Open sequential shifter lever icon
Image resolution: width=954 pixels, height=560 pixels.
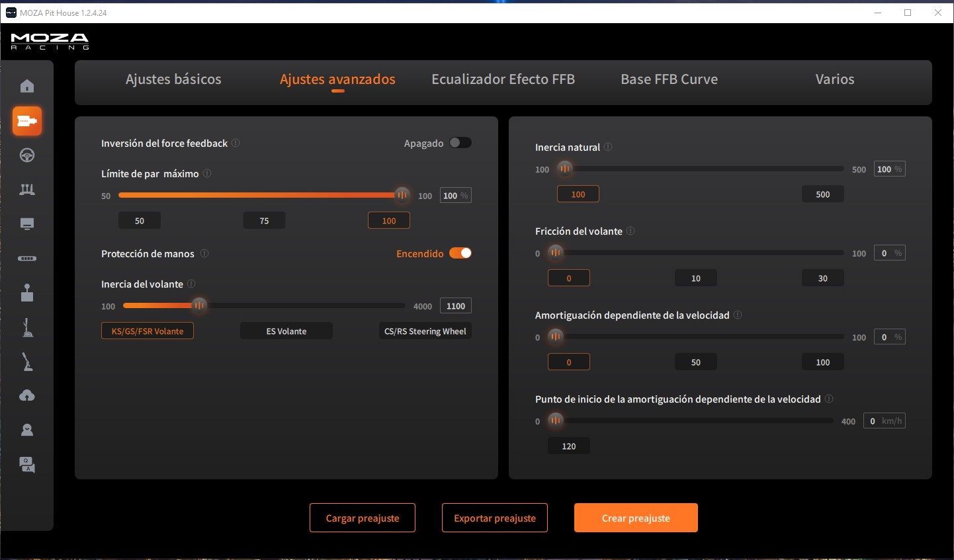coord(27,327)
